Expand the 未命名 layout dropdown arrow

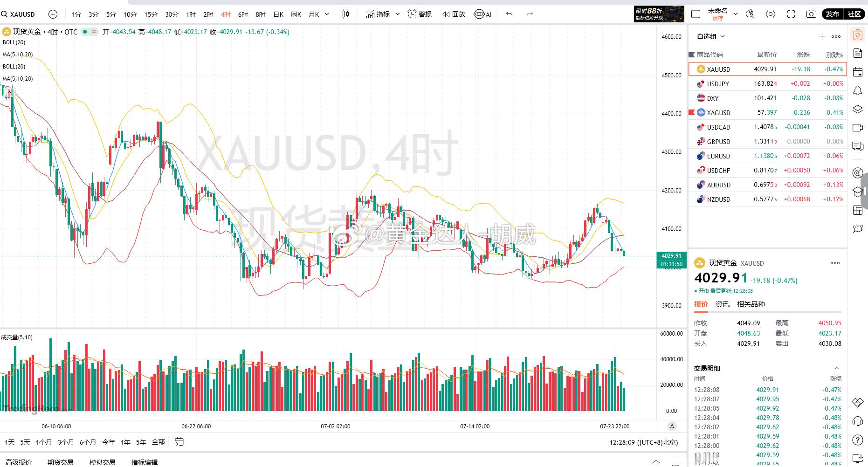(736, 14)
